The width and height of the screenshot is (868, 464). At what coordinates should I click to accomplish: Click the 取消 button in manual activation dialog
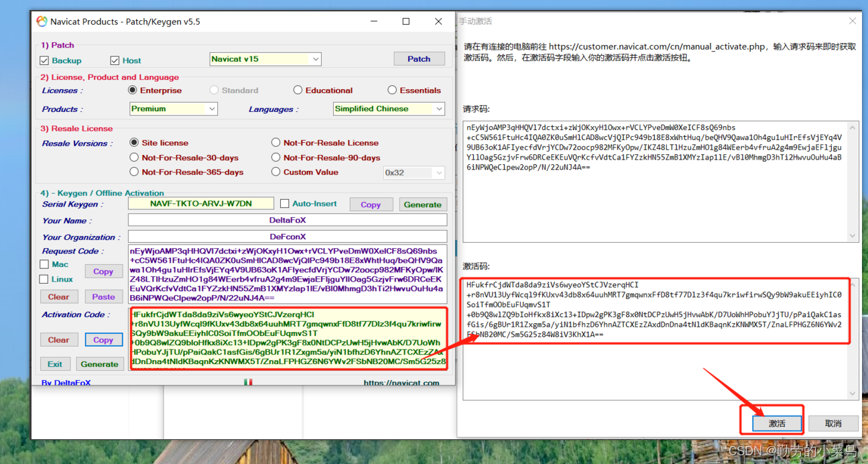point(833,424)
